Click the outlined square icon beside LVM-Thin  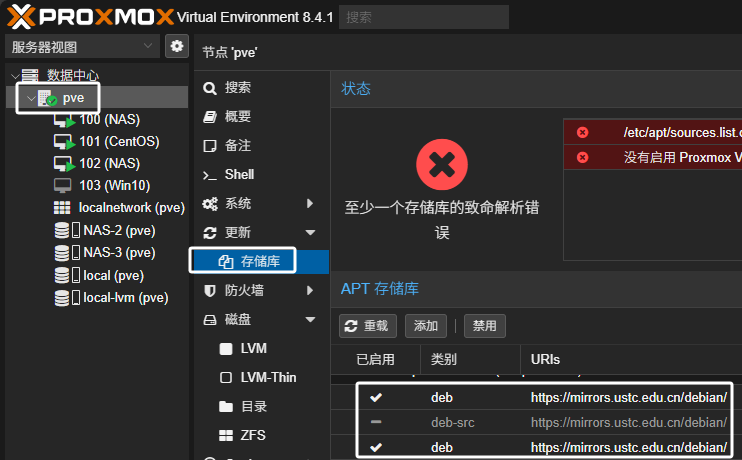pyautogui.click(x=226, y=378)
